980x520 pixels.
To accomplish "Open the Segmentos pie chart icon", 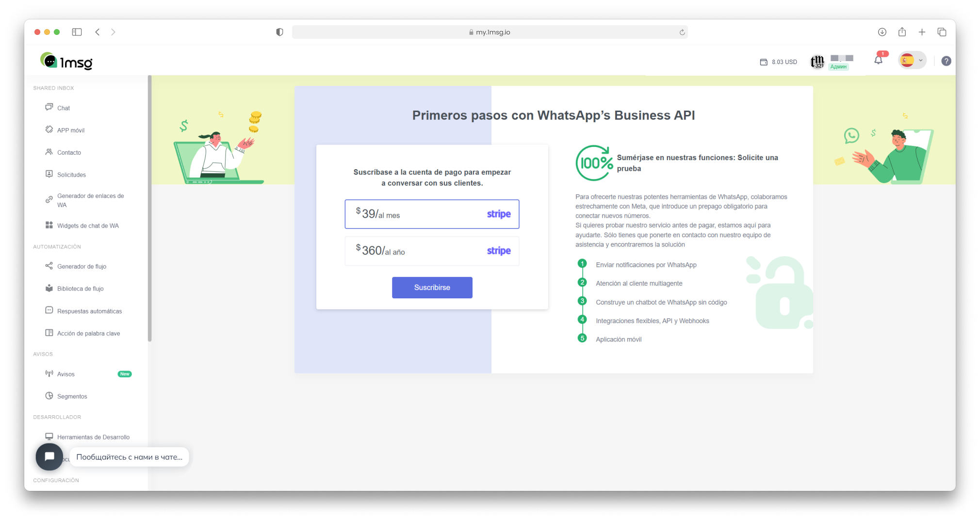I will coord(49,396).
